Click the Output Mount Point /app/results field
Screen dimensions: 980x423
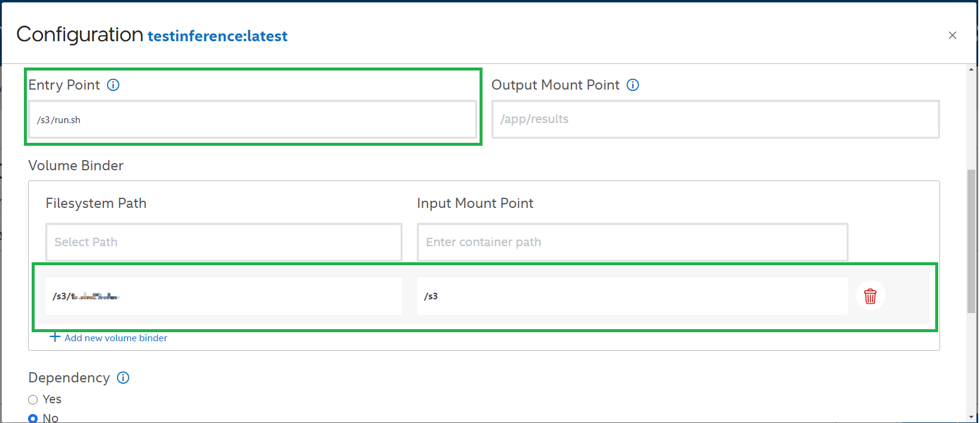715,119
